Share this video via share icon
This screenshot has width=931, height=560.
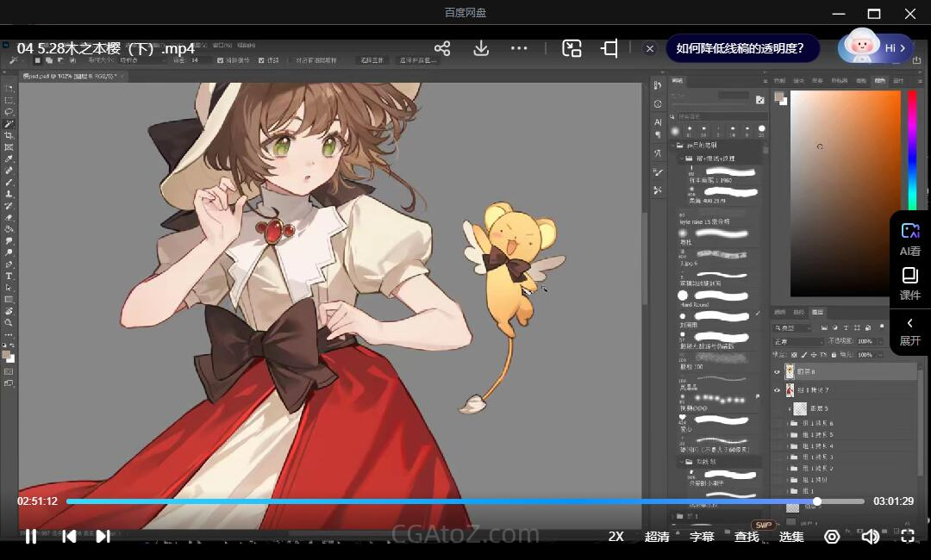[442, 48]
